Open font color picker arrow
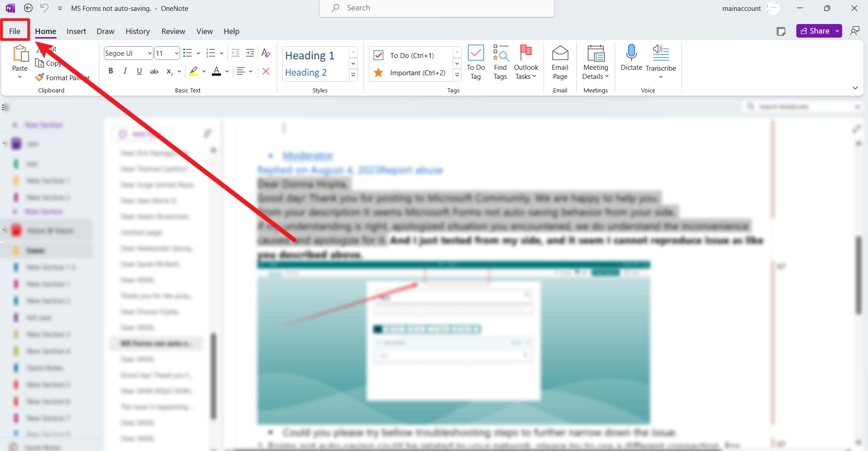The height and width of the screenshot is (451, 868). click(227, 71)
